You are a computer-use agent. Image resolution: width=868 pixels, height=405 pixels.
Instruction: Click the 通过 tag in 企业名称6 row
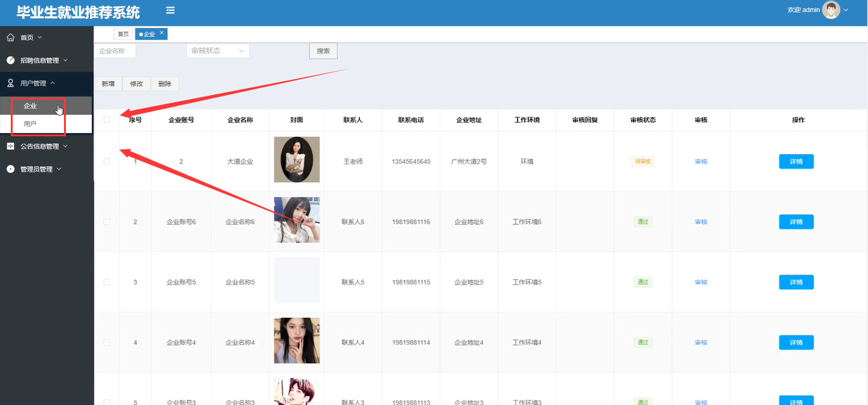pos(642,222)
